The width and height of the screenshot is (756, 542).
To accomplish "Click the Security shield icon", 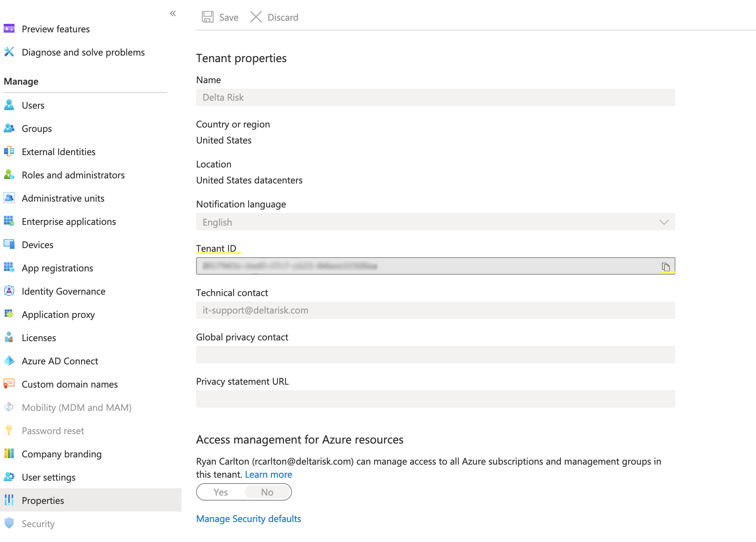I will 9,523.
